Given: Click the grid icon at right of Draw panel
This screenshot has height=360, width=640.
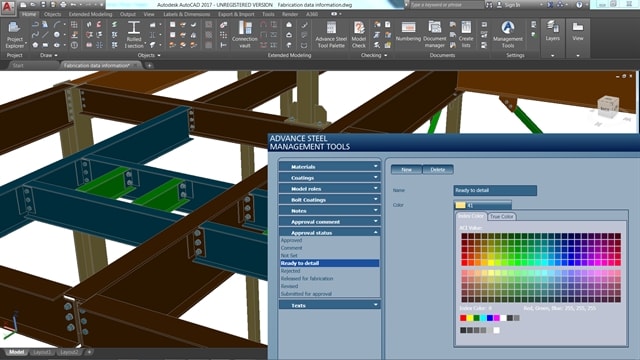Looking at the screenshot, I should 74,24.
